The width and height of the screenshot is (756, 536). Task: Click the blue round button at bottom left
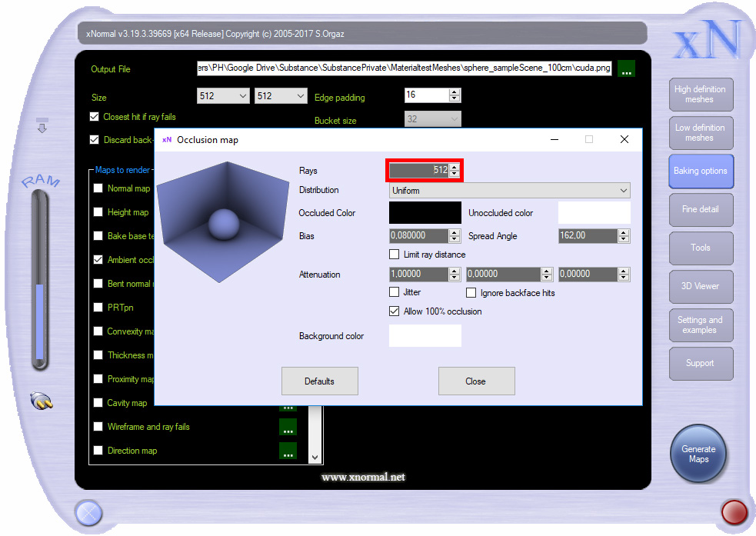click(x=88, y=512)
